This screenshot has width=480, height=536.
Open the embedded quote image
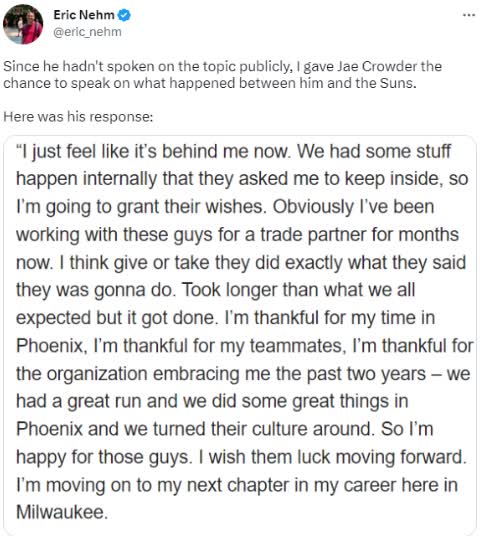tap(240, 335)
